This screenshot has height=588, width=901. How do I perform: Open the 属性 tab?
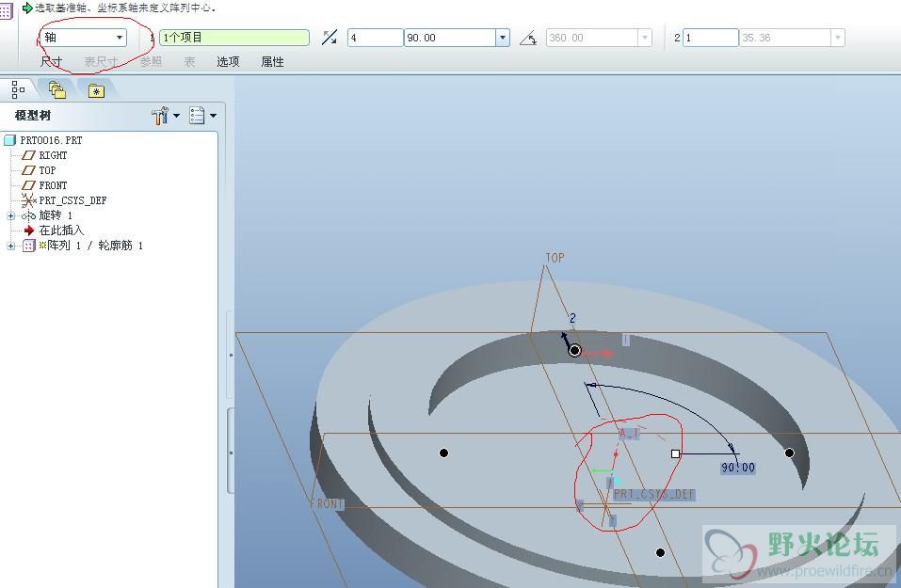coord(272,61)
